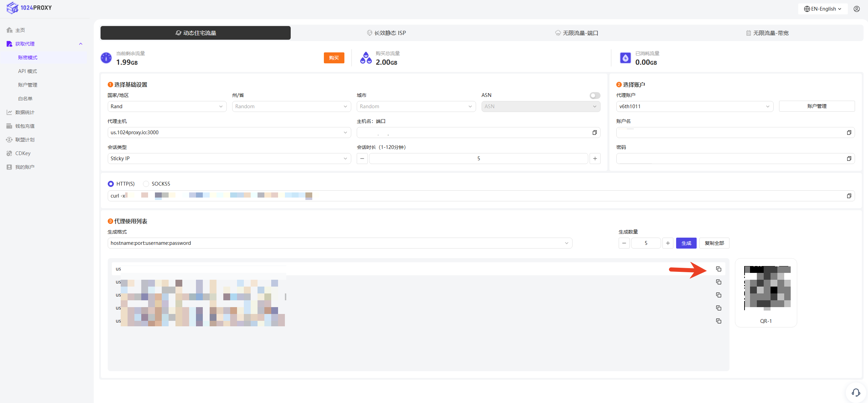The height and width of the screenshot is (403, 868).
Task: Open the EN-English language selector
Action: (x=823, y=9)
